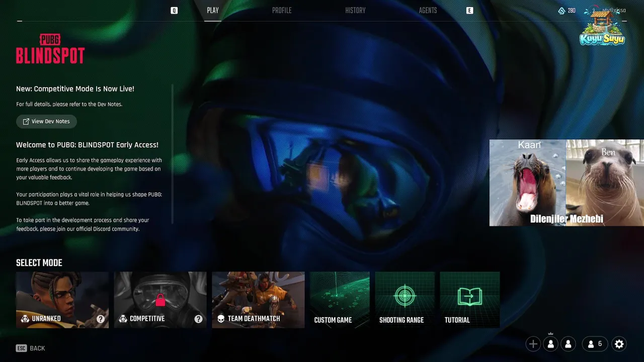Click the help icon on Unranked card
The height and width of the screenshot is (362, 644).
101,319
